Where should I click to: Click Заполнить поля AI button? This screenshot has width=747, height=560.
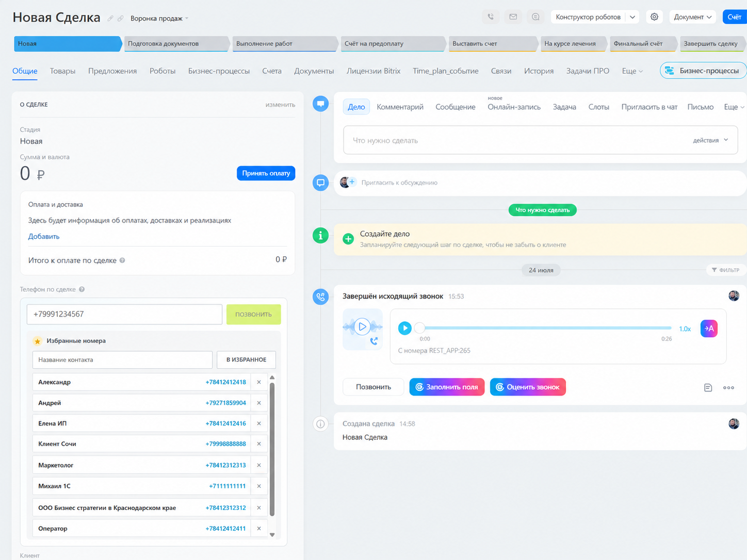click(447, 387)
